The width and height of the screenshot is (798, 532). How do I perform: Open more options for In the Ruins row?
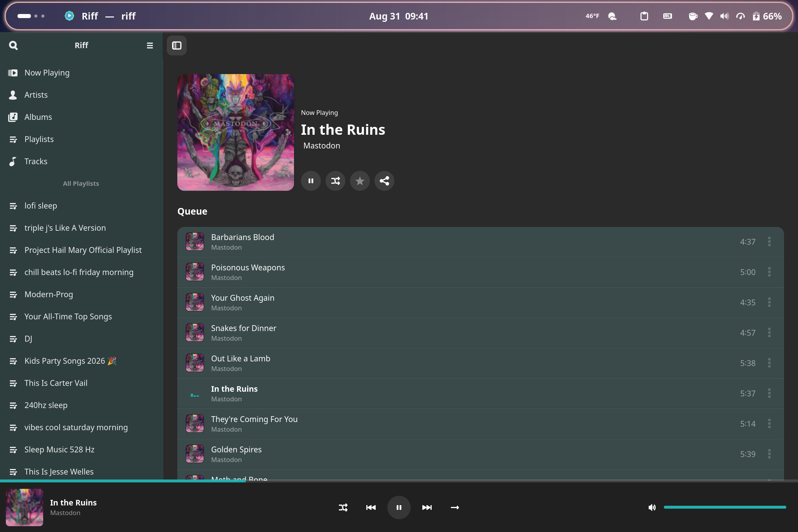pyautogui.click(x=769, y=393)
